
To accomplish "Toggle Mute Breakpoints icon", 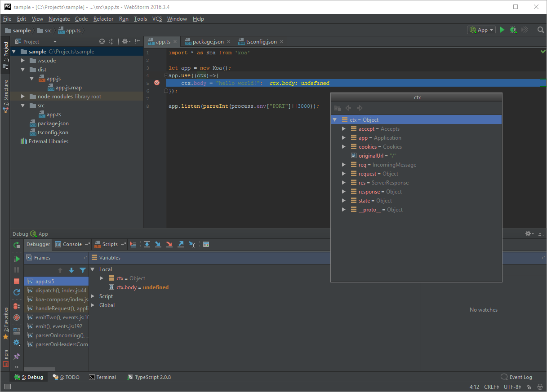I will tap(17, 317).
